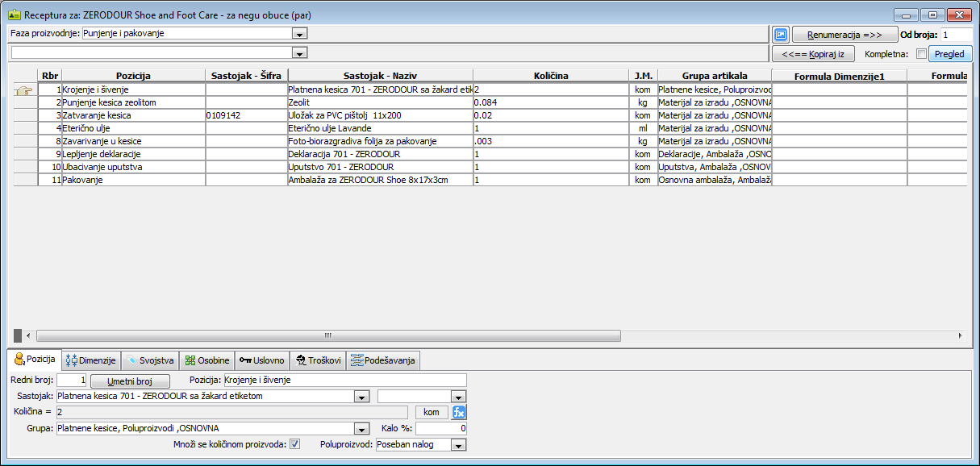Select the Pakovanje row
The width and height of the screenshot is (980, 466).
[133, 180]
